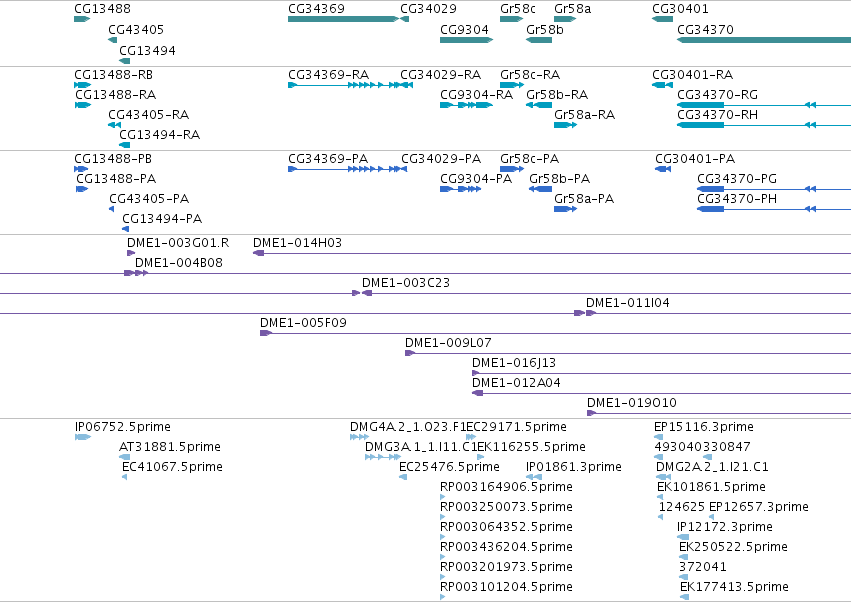Select the Gr58b-PA protein label
Image resolution: width=851 pixels, height=602 pixels.
click(x=560, y=179)
